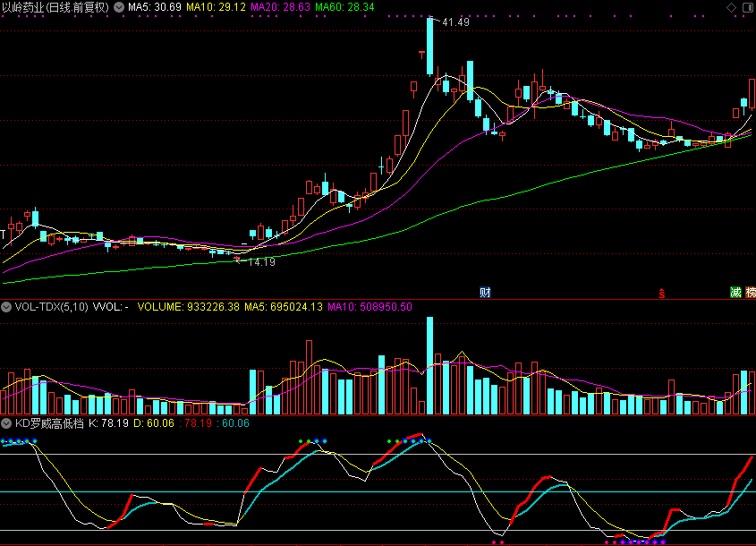Viewport: 756px width, 546px height.
Task: Click the VOLUME: 933226.38 label
Action: [189, 307]
